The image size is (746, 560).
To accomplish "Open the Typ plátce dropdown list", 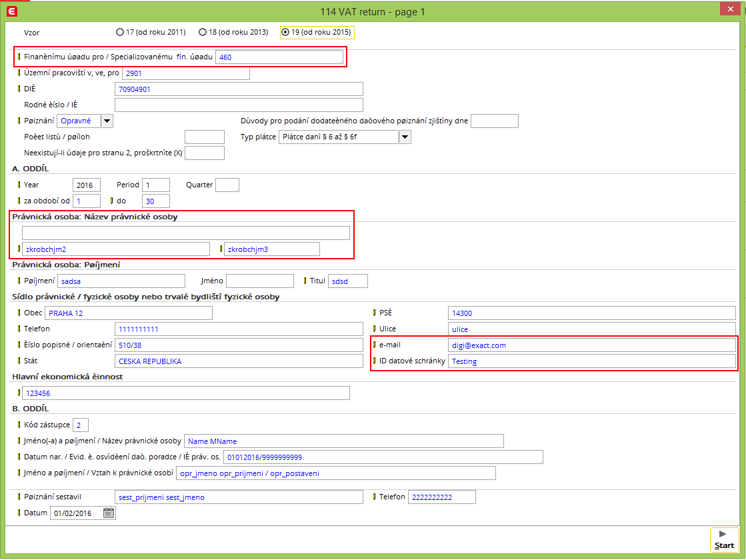I will (x=404, y=137).
